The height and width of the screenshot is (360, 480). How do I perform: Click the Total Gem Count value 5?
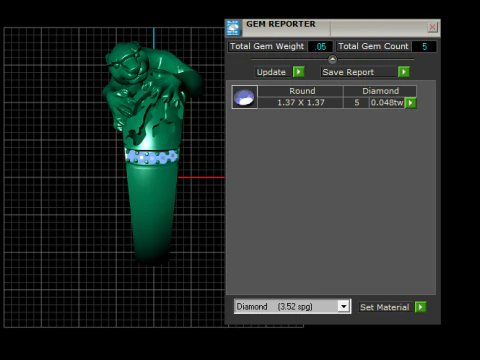(x=424, y=46)
